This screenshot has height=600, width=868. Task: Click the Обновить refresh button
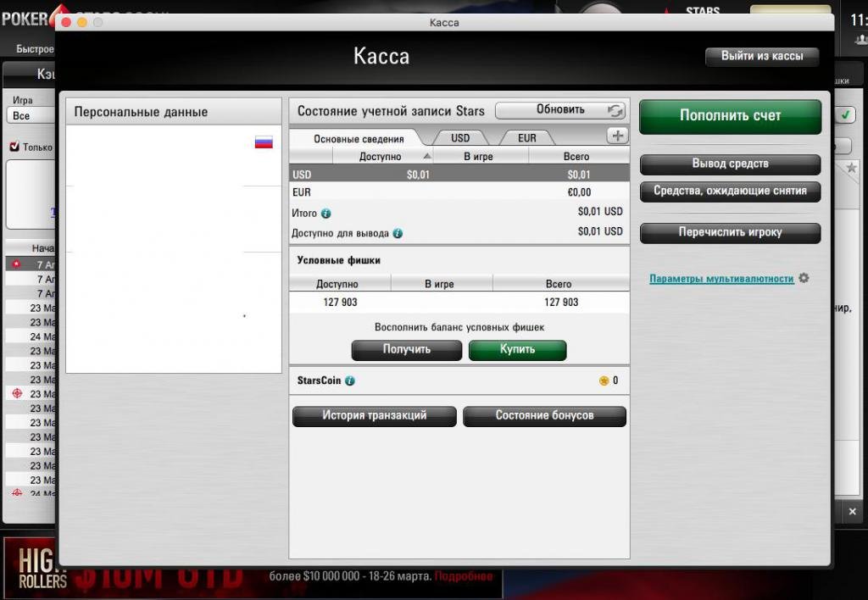(x=561, y=110)
